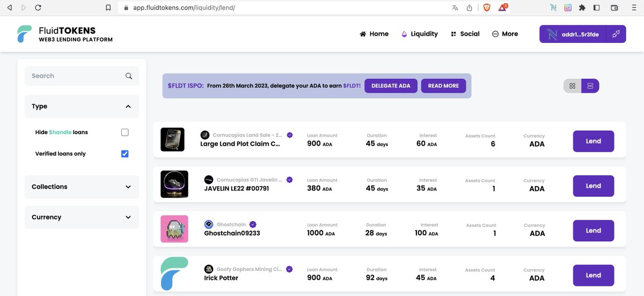The width and height of the screenshot is (644, 296).
Task: Click the 92 days duration value
Action: pyautogui.click(x=376, y=278)
